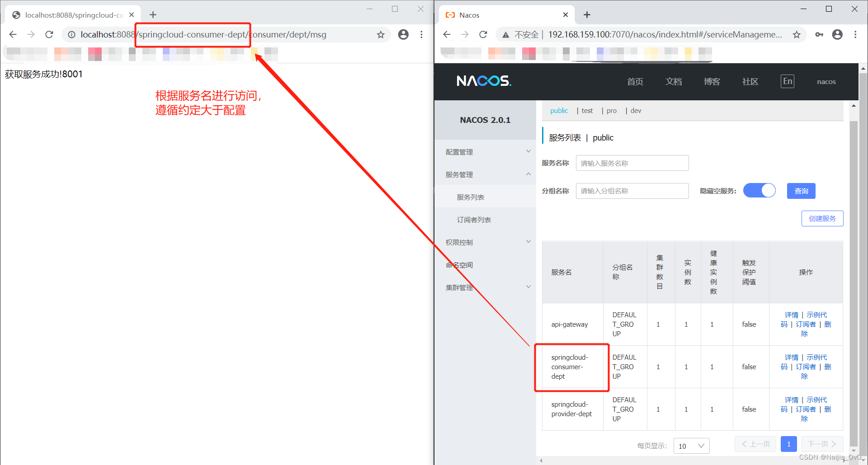Image resolution: width=868 pixels, height=465 pixels.
Task: Open 订阅者 for springcloud-consumer-dept service
Action: (806, 367)
